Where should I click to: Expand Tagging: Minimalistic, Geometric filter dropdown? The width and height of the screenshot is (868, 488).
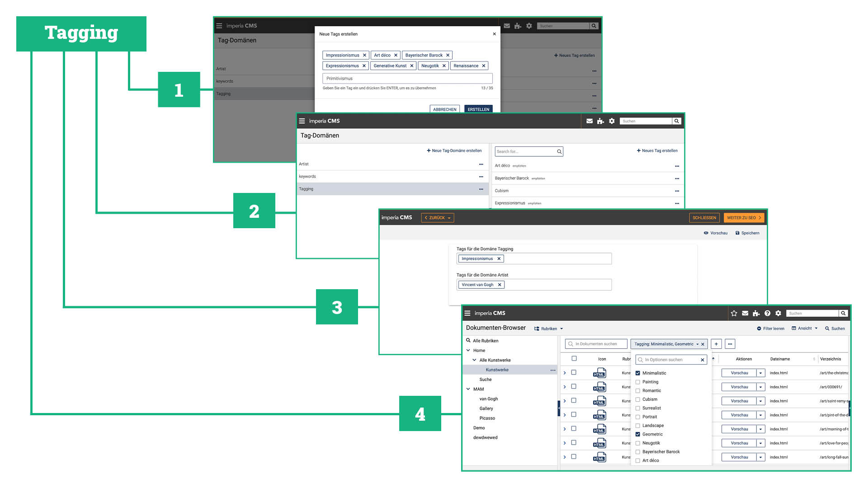click(697, 344)
